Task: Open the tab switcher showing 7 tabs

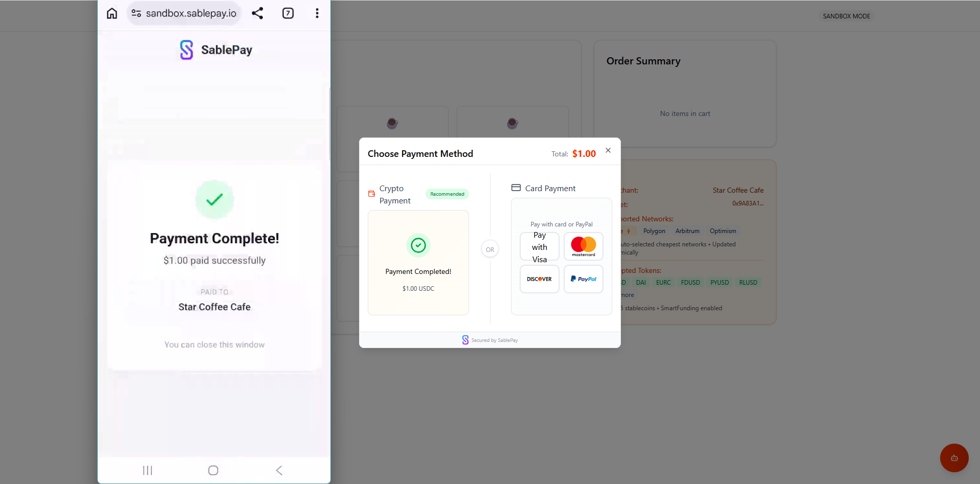Action: [288, 13]
